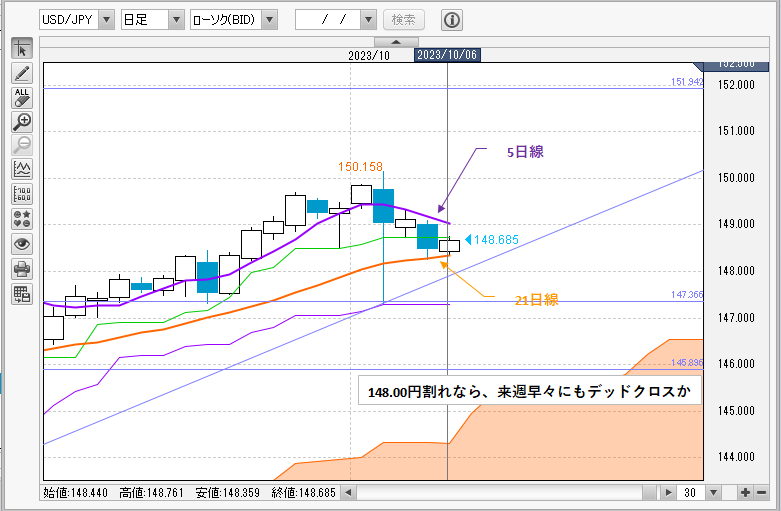Viewport: 781px width, 511px height.
Task: Select the pencil line drawing tool
Action: pyautogui.click(x=22, y=73)
